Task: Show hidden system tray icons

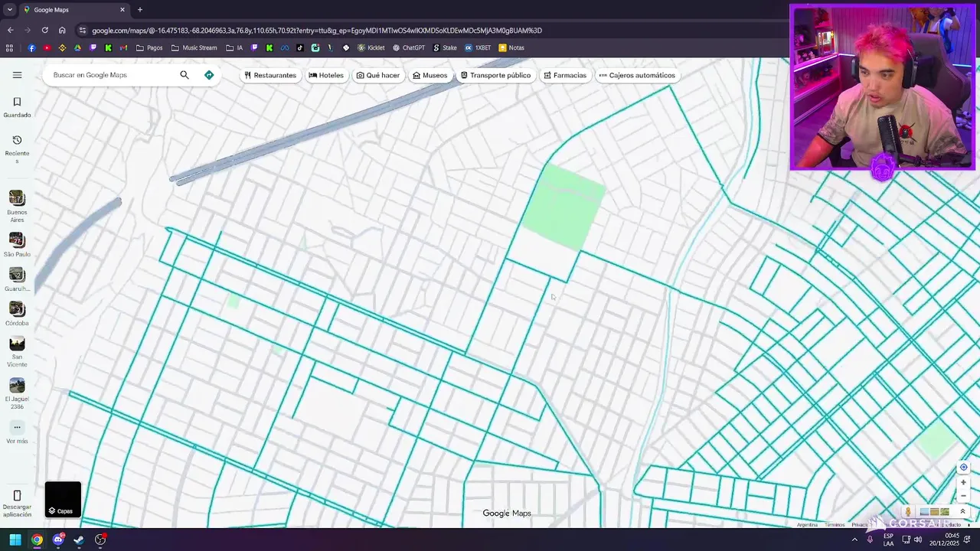Action: pyautogui.click(x=854, y=540)
